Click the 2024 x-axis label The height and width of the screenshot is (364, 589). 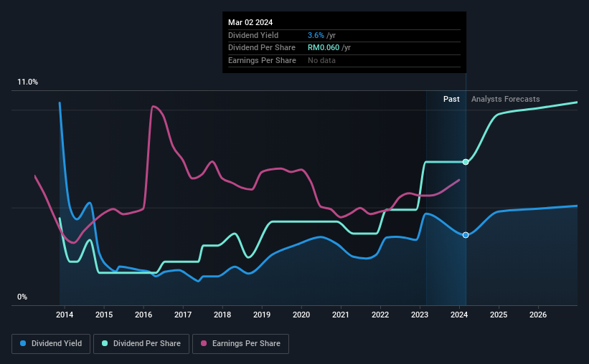(459, 315)
